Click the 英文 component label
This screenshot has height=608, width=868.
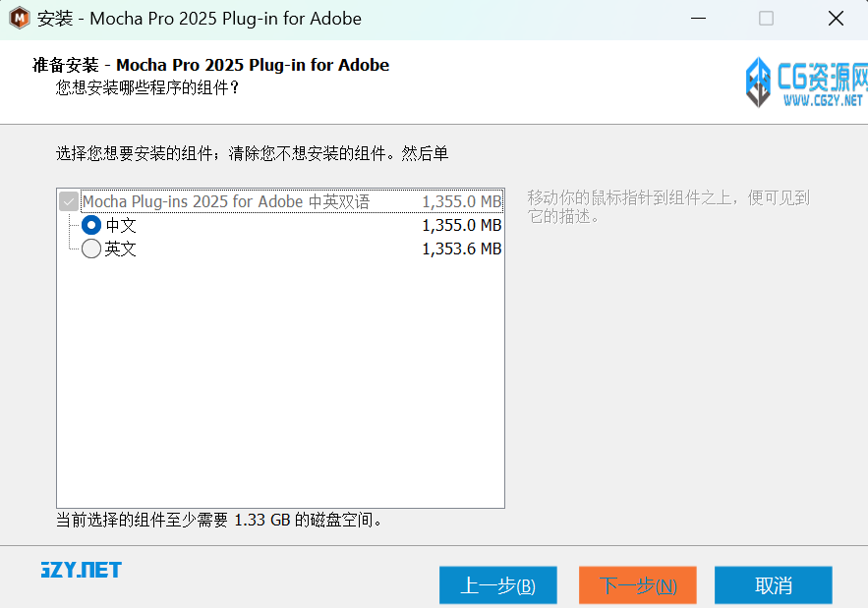[121, 249]
